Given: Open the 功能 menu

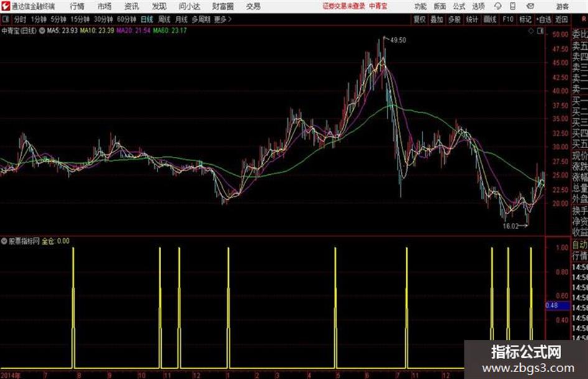Looking at the screenshot, I should pyautogui.click(x=421, y=6).
